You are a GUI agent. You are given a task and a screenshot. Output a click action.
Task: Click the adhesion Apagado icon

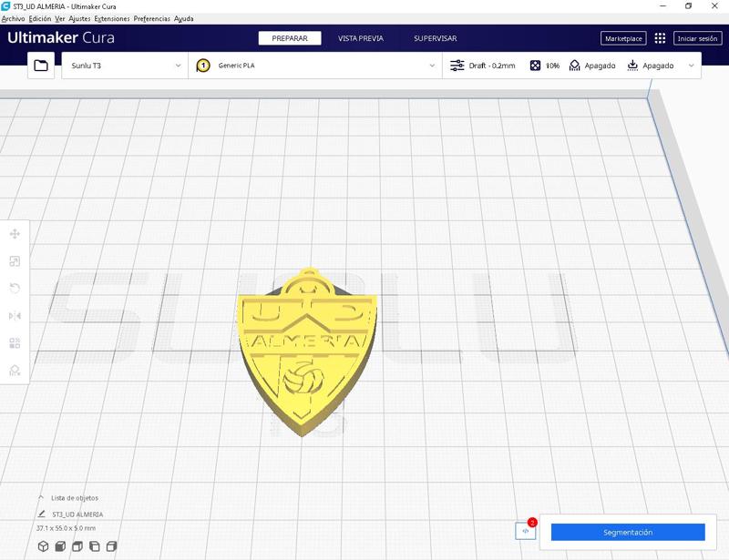(x=632, y=66)
